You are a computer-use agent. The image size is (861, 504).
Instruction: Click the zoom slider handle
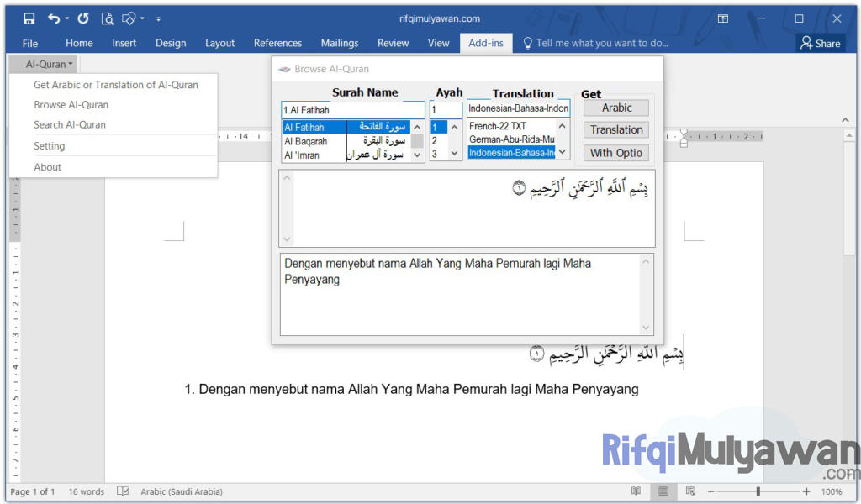[758, 491]
